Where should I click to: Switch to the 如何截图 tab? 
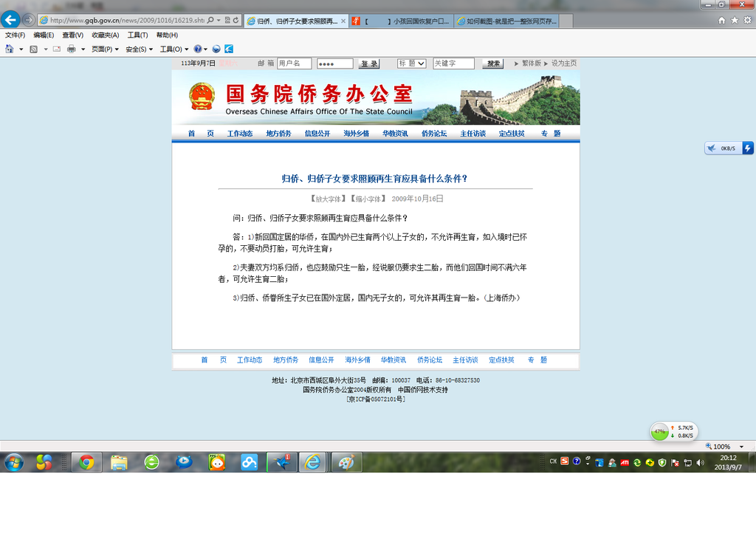(x=506, y=21)
